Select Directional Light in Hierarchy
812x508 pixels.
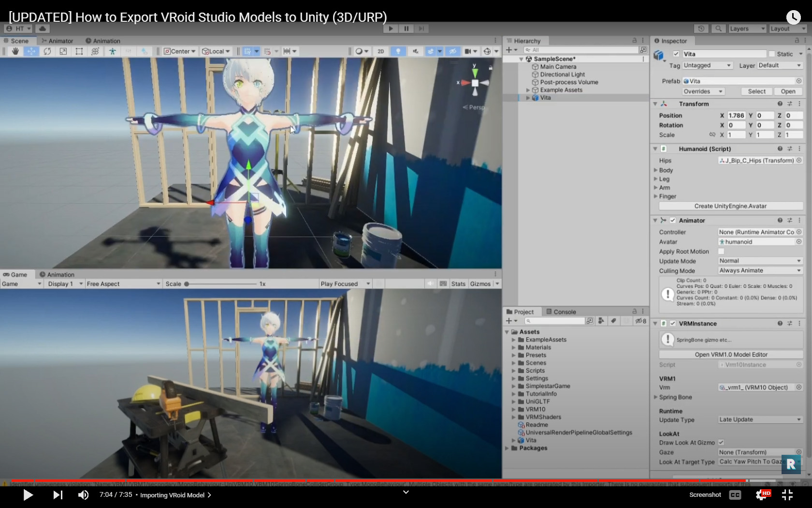562,75
